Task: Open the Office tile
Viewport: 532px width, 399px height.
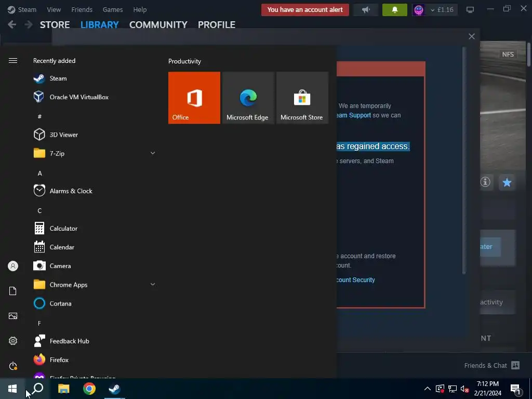Action: pyautogui.click(x=194, y=98)
